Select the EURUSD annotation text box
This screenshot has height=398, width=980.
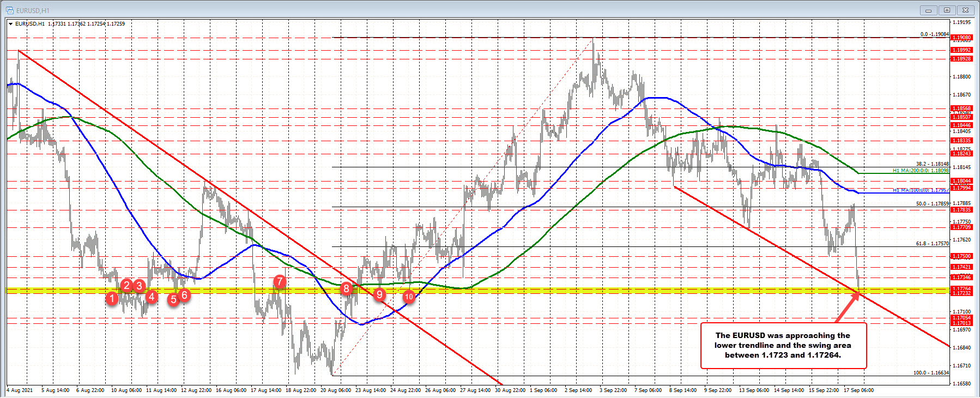point(783,346)
